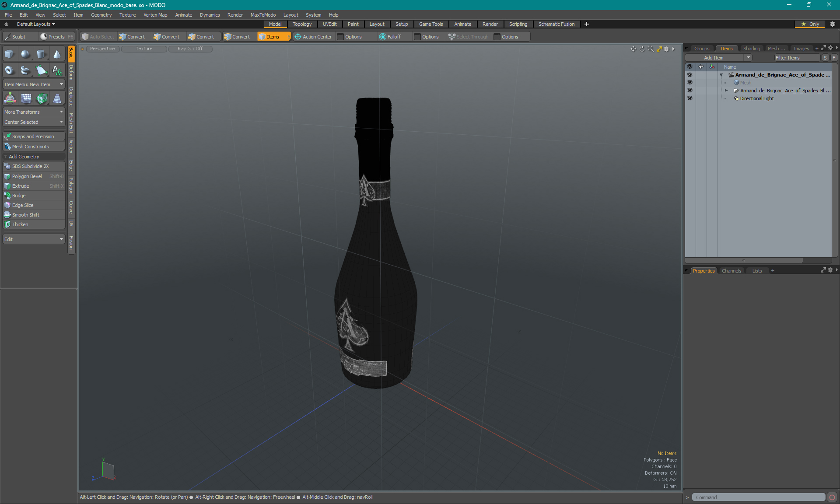Switch to the Shading panel tab

coord(751,49)
